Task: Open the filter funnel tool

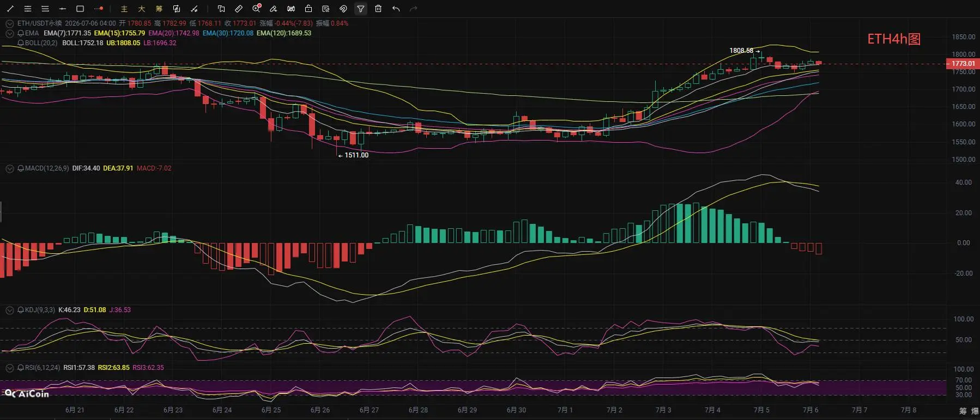Action: point(361,9)
